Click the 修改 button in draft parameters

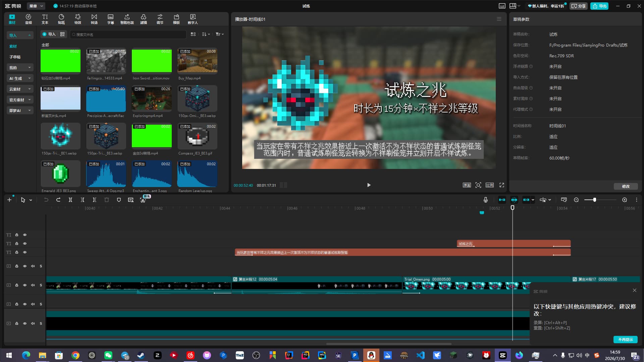[626, 186]
